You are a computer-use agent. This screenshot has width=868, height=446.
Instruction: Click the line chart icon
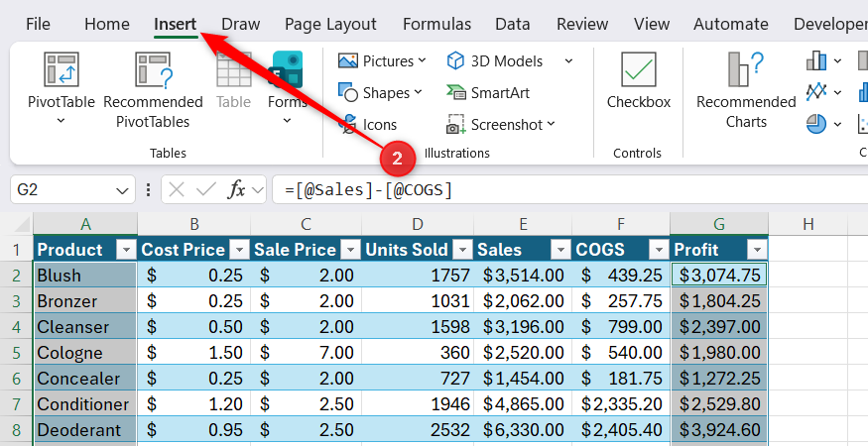[x=816, y=92]
